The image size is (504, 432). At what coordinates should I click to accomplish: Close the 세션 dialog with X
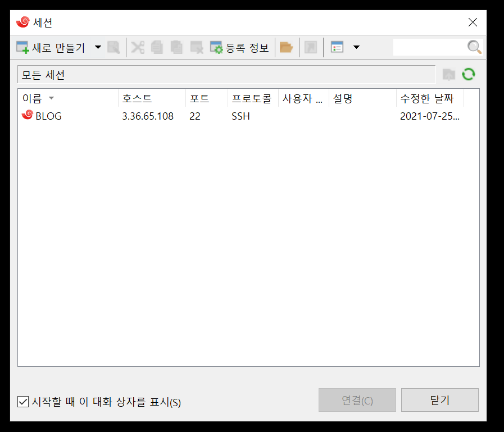[473, 22]
